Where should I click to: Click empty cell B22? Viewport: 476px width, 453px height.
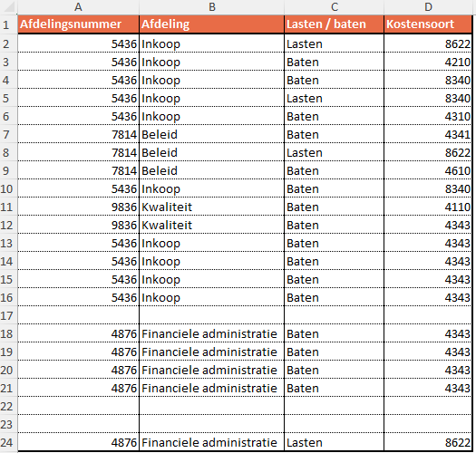(212, 406)
